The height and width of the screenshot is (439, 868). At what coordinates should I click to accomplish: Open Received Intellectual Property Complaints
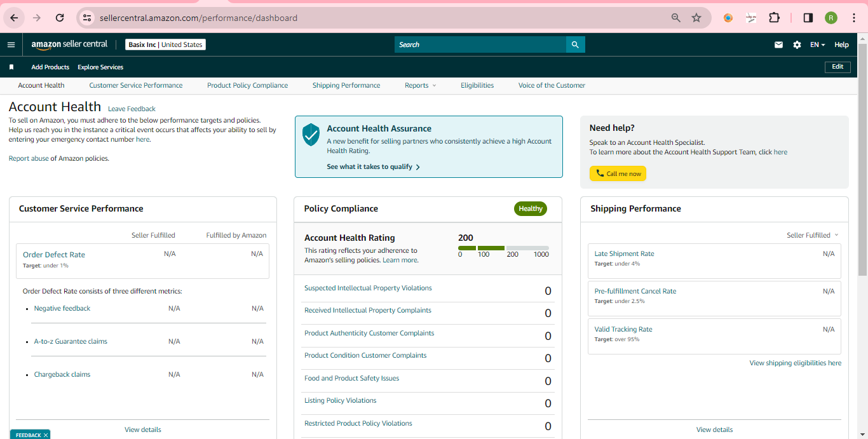coord(368,310)
